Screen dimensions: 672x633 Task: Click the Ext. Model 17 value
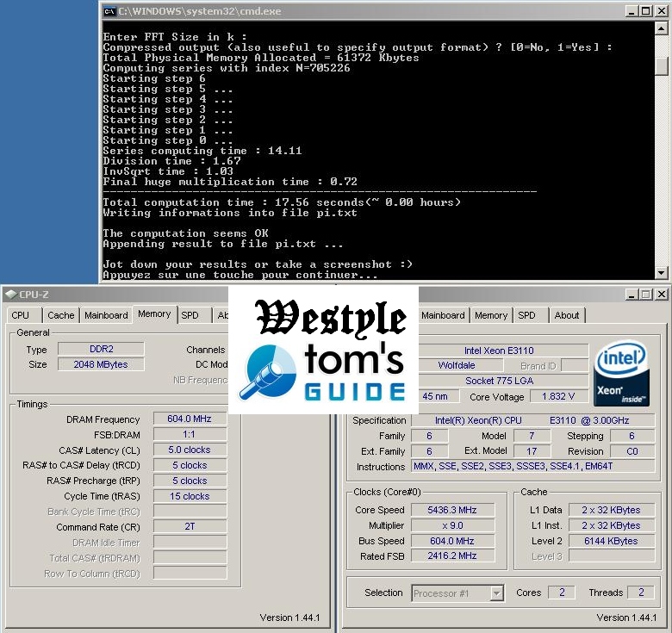tap(532, 451)
